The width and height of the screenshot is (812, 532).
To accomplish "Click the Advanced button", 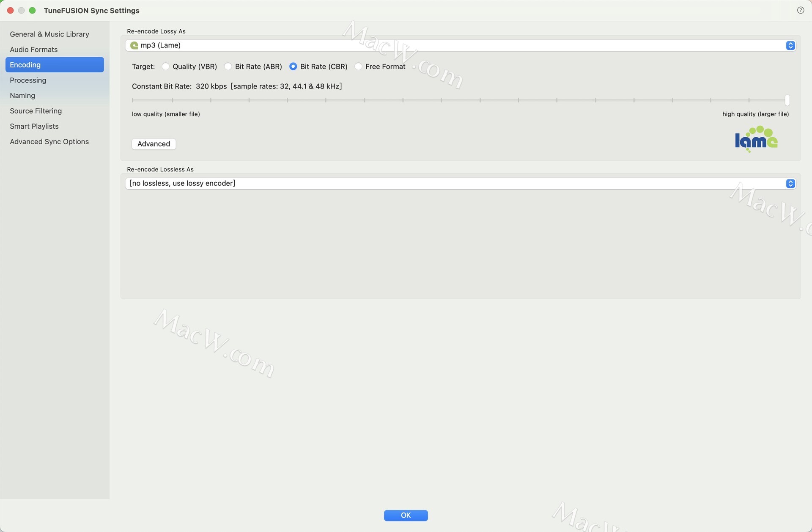I will pos(154,144).
